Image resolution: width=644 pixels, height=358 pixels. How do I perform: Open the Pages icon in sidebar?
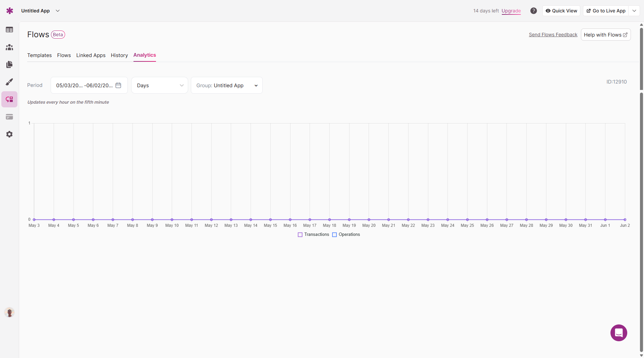(x=9, y=64)
